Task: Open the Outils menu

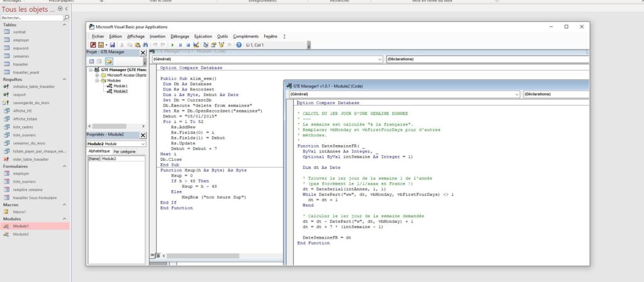Action: click(223, 36)
